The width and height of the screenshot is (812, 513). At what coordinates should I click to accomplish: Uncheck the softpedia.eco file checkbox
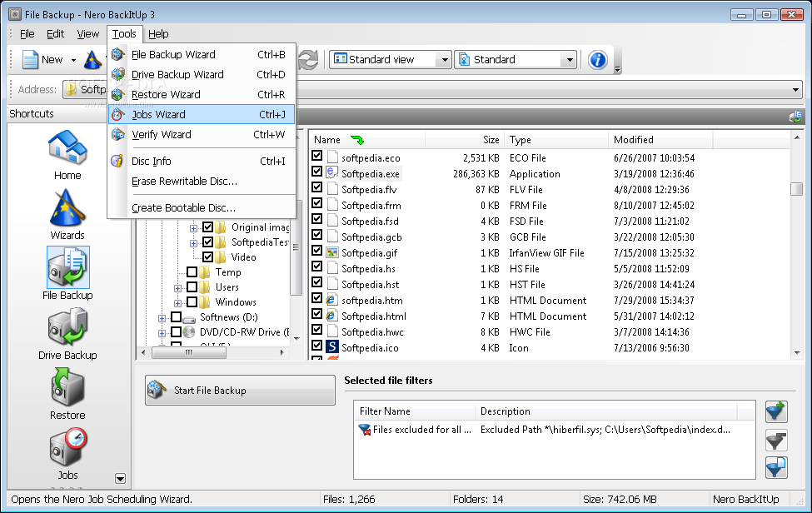(317, 155)
